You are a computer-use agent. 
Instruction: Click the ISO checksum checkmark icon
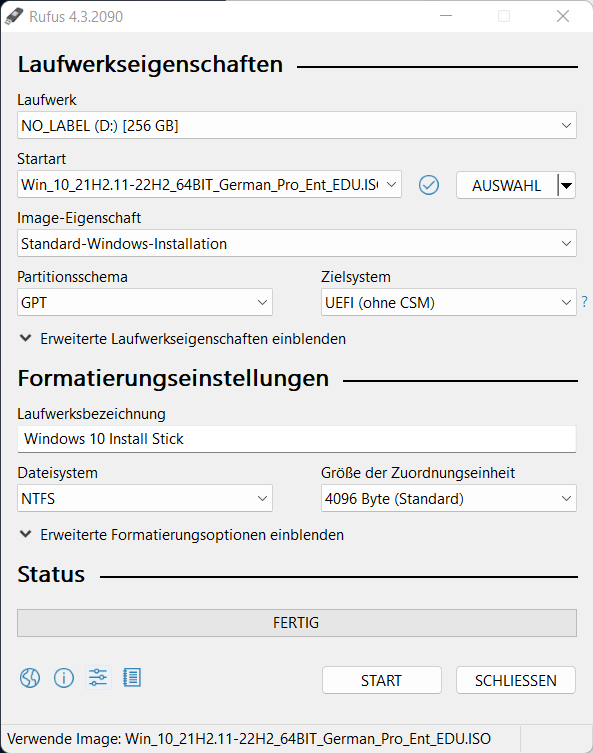[429, 185]
